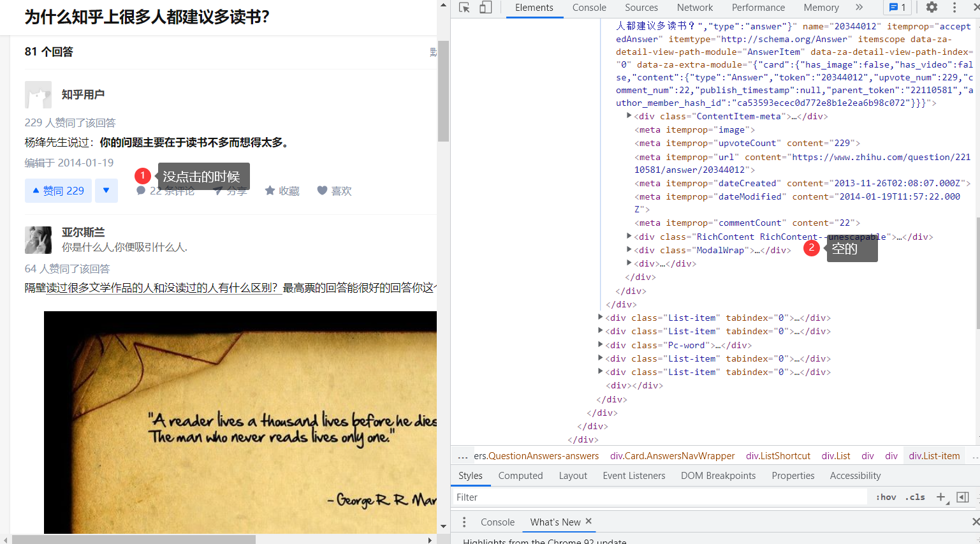Expand the Pc-word div node
Screen dimensions: 980x544
[x=601, y=345]
